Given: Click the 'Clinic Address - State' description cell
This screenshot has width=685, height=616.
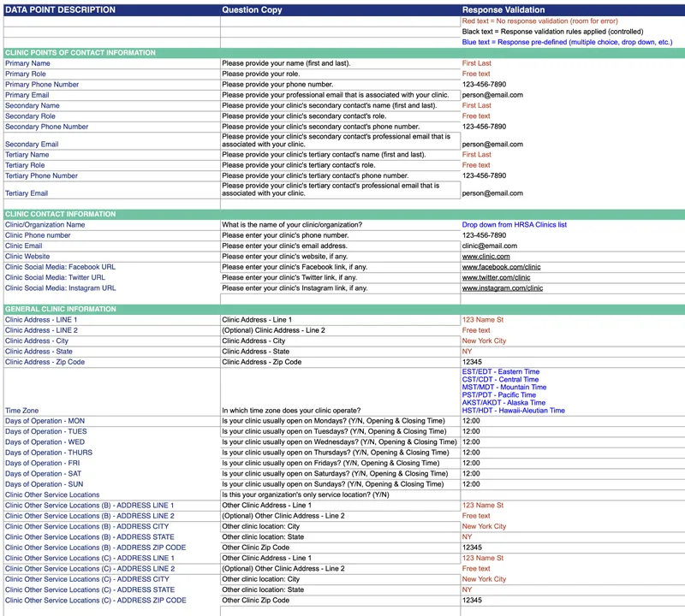Looking at the screenshot, I should click(x=112, y=352).
